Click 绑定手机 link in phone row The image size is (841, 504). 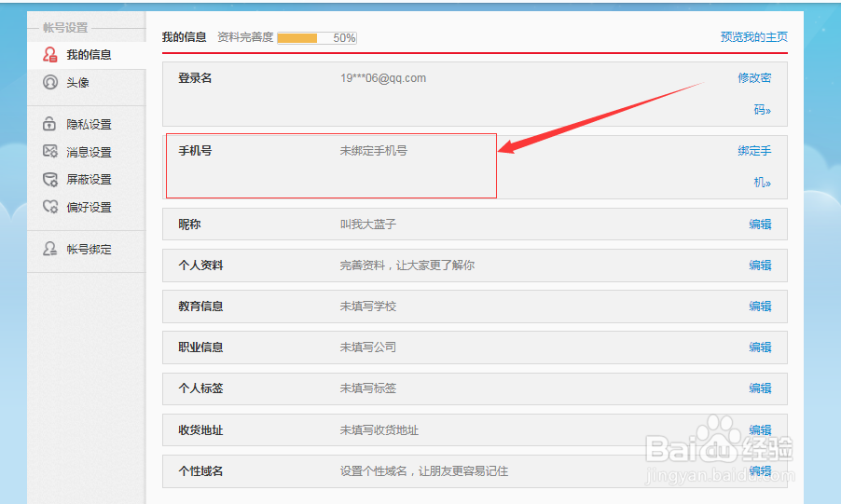(x=754, y=166)
